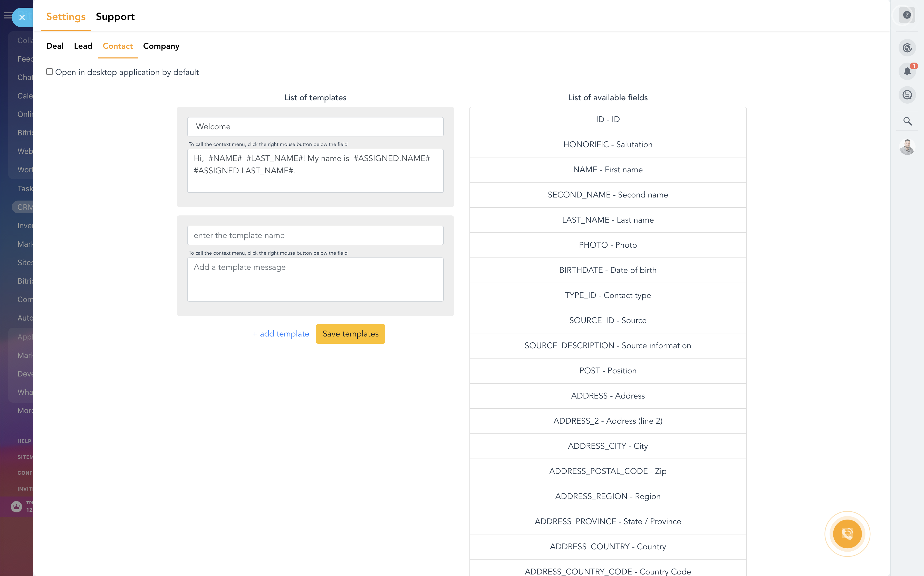Open the user profile avatar

coord(907,147)
